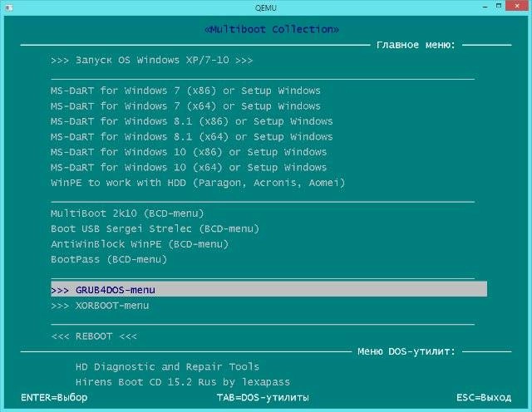Open Boot USB Sergei Strelec entry

tap(155, 228)
